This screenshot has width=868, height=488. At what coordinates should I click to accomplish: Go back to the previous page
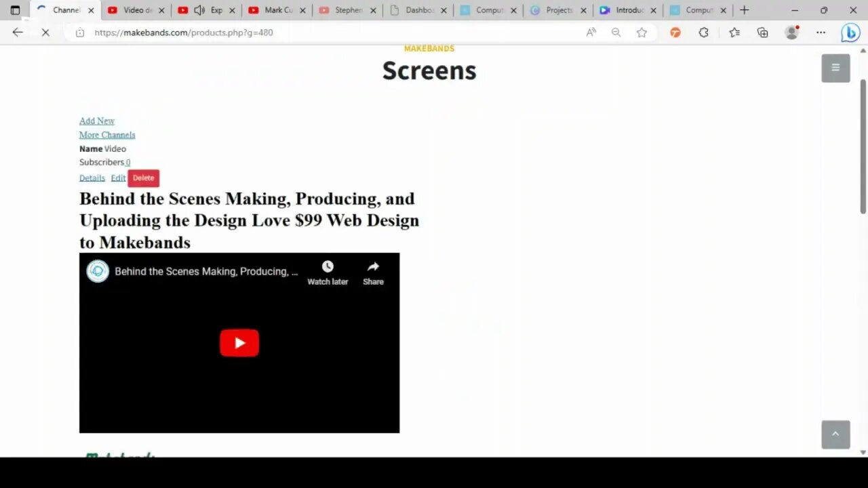[x=18, y=33]
